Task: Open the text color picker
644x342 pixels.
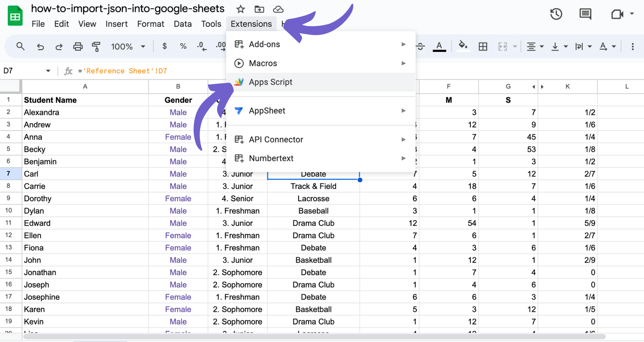Action: pos(439,46)
